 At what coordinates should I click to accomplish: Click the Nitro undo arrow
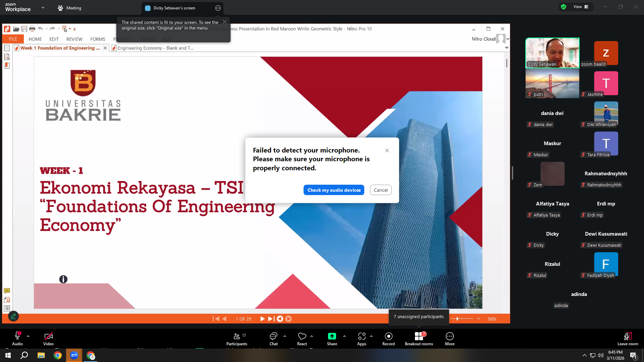41,29
